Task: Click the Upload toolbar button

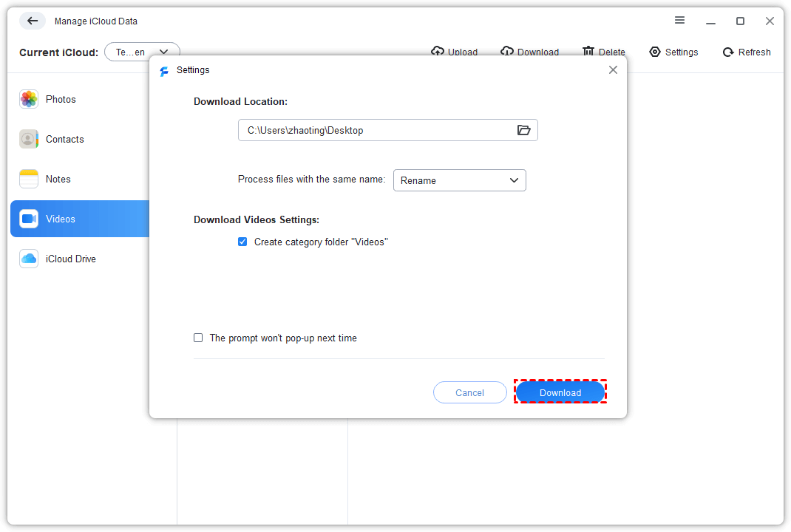Action: (454, 52)
